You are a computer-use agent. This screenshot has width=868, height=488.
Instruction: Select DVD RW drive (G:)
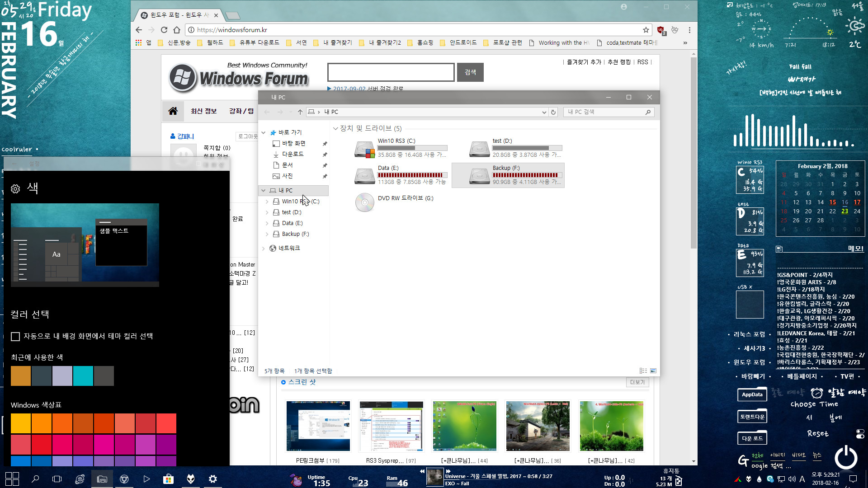pos(394,202)
